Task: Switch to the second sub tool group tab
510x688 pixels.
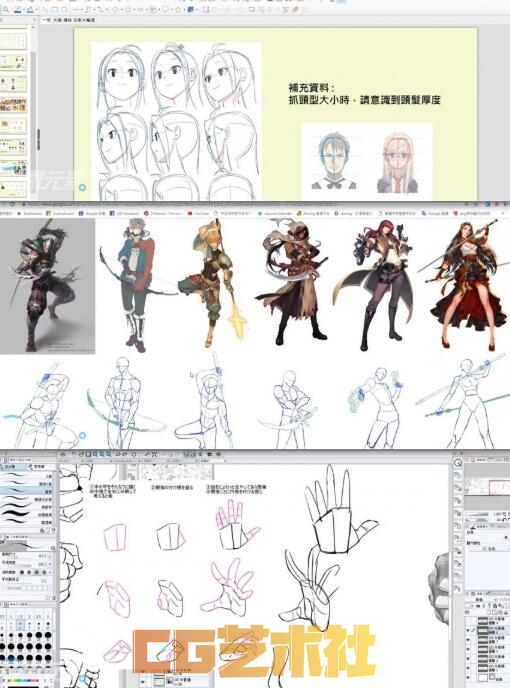Action: point(40,466)
